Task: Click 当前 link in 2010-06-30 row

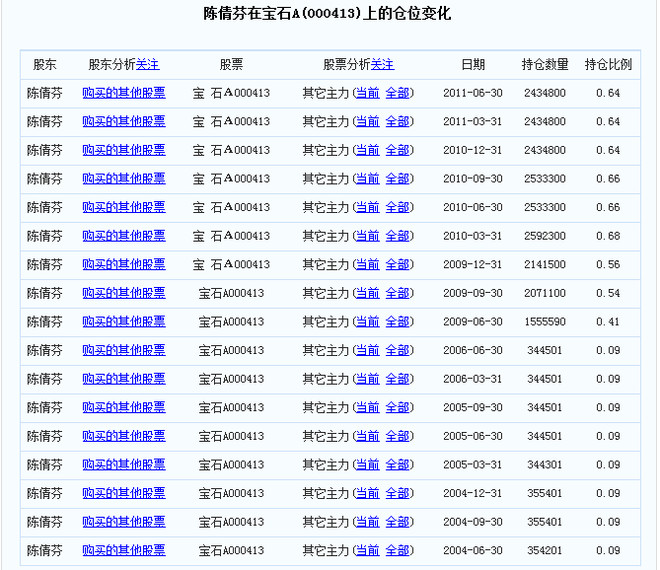Action: coord(368,208)
